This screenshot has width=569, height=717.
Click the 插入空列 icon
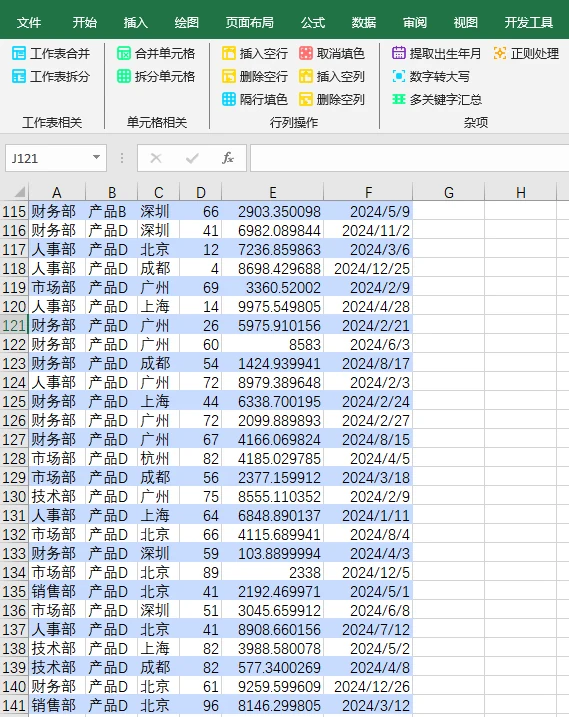(306, 76)
